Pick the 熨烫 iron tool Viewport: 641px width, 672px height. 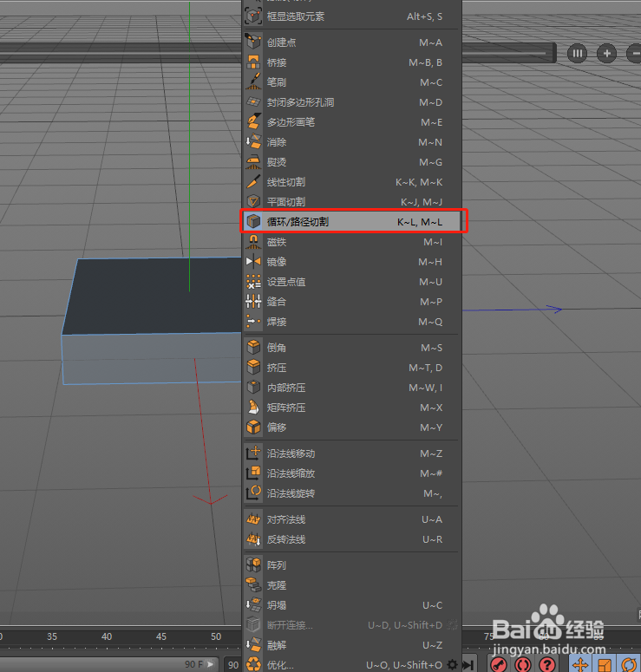(351, 162)
